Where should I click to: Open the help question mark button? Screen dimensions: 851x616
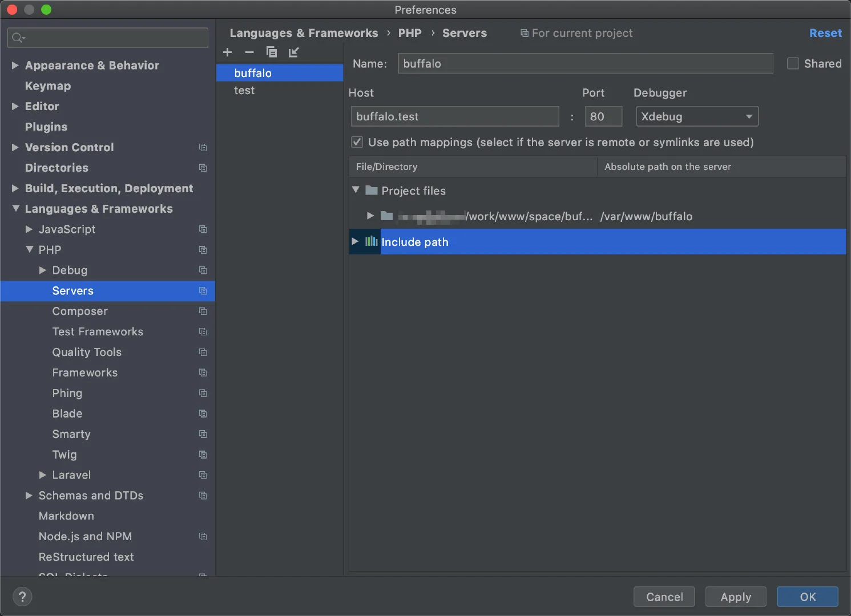coord(22,597)
